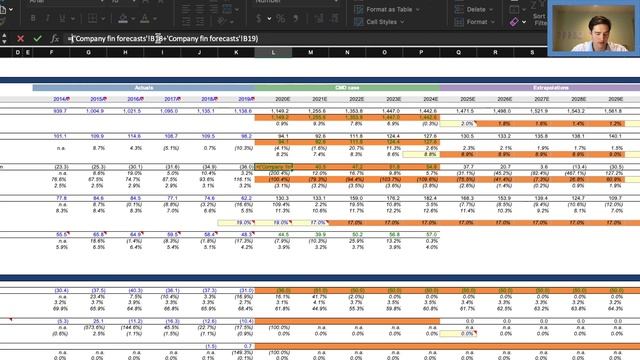
Task: Click the presenter webcam thumbnail
Action: pos(593,28)
